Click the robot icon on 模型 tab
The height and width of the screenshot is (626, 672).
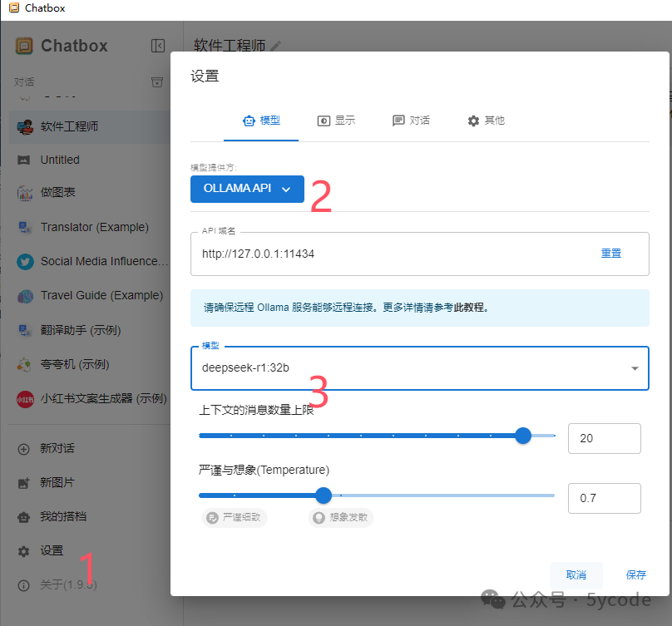click(x=249, y=121)
